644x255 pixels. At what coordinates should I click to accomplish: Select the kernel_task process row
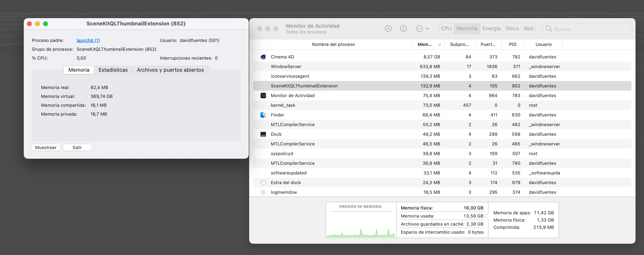tap(442, 105)
